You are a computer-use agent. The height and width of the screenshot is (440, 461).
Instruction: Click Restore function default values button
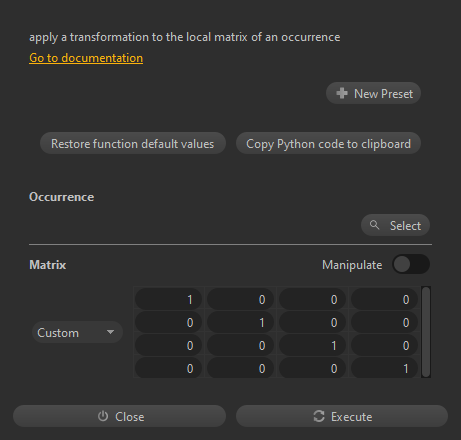133,143
